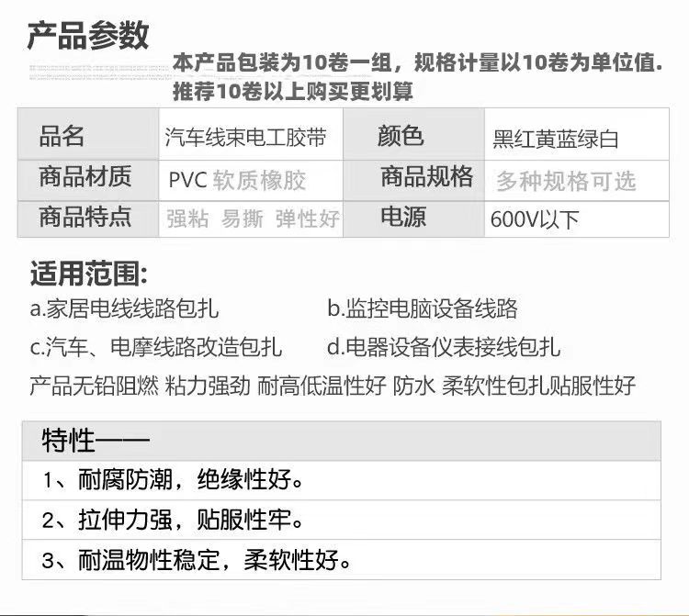This screenshot has height=616, width=689.
Task: Click the 推荐10卷以上购买更划算 line
Action: click(x=293, y=91)
